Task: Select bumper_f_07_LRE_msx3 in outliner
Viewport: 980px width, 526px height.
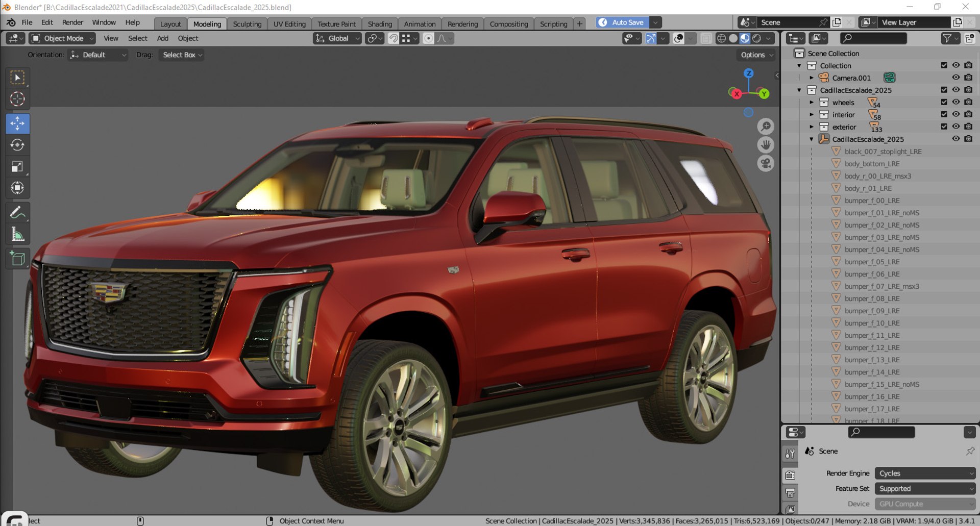Action: coord(881,286)
